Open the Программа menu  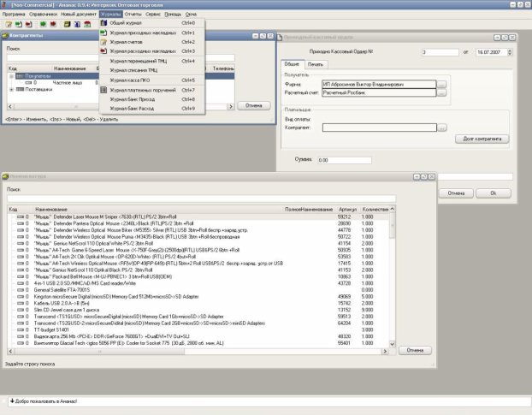[x=14, y=15]
